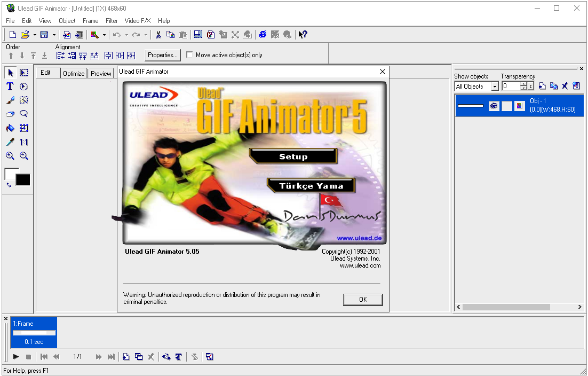Click OK in the about dialog
The width and height of the screenshot is (588, 376).
tap(363, 300)
